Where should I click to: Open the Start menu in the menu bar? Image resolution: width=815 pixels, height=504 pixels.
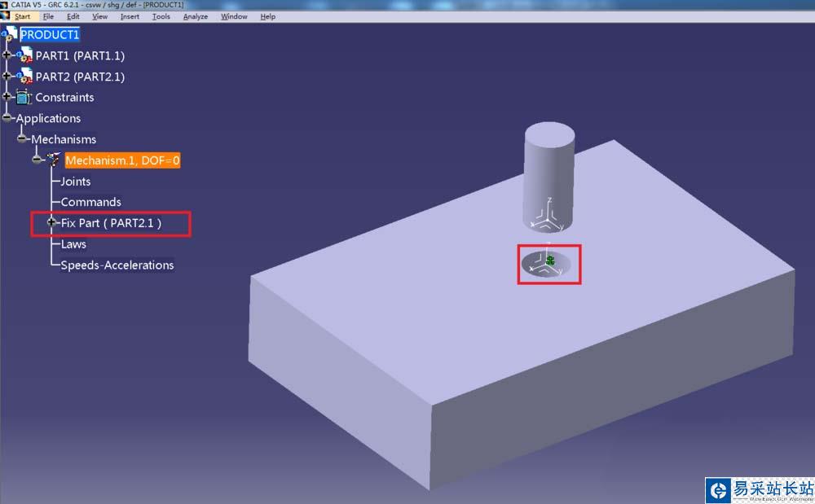(x=22, y=16)
